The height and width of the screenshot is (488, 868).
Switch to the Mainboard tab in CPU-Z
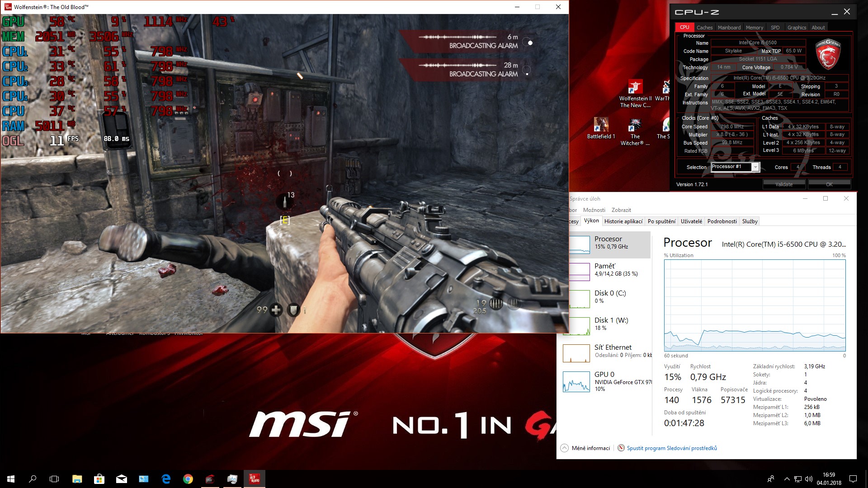pos(729,28)
